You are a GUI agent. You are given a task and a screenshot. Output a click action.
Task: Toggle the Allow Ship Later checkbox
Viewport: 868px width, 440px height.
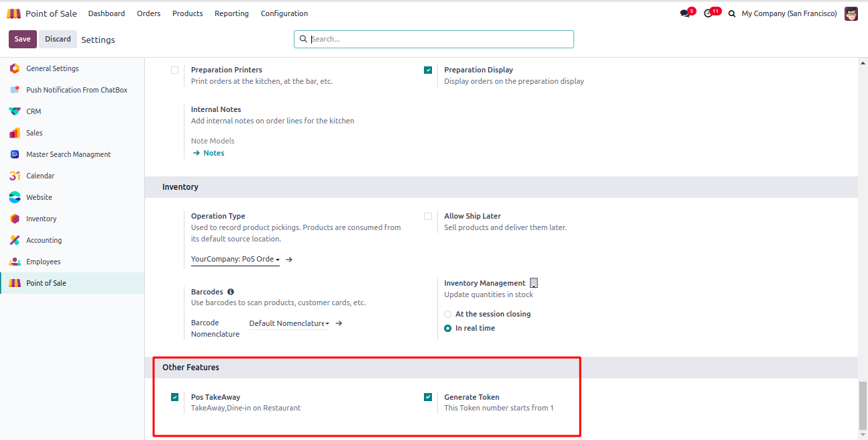click(428, 216)
